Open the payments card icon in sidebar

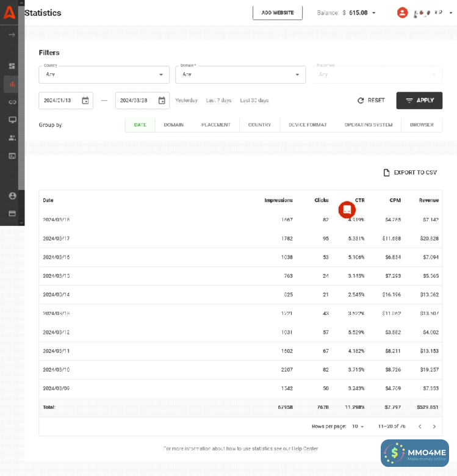(12, 214)
